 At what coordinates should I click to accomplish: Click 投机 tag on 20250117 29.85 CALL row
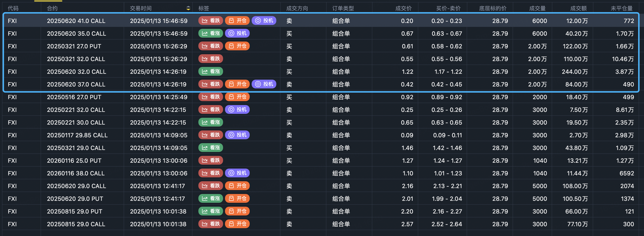tap(237, 135)
